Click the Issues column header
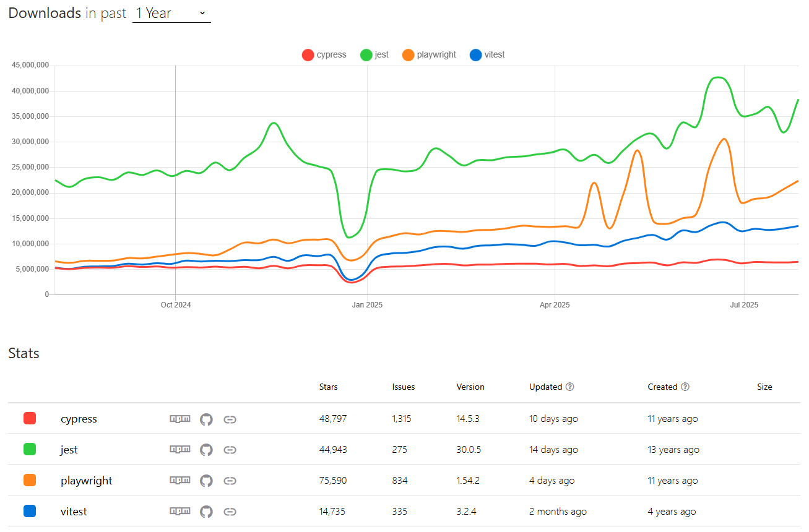Viewport: 809px width, 532px height. pos(404,387)
